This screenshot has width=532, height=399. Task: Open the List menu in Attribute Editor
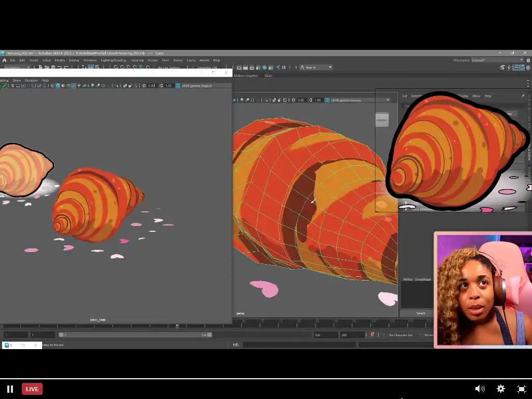[405, 96]
